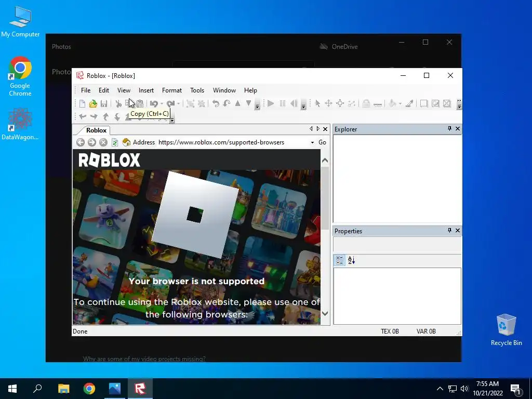Click the Ungroup objects toolbar icon
Image resolution: width=532 pixels, height=399 pixels.
pos(201,103)
